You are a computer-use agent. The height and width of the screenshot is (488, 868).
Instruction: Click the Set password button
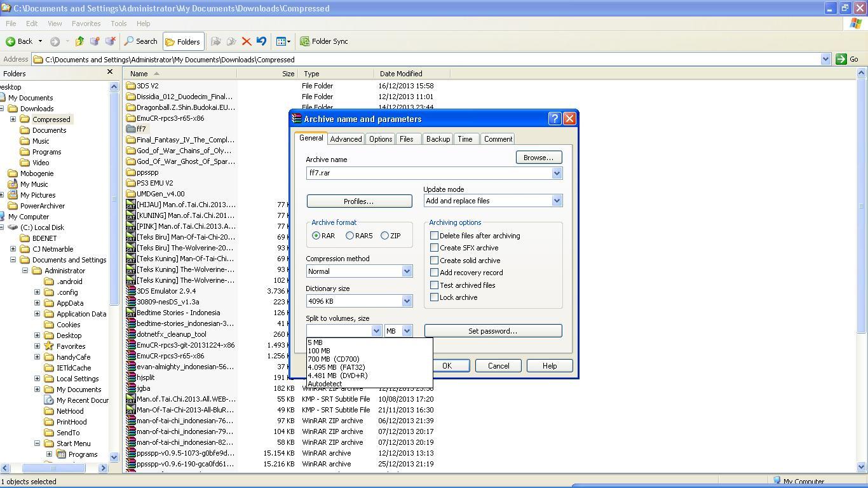coord(492,331)
